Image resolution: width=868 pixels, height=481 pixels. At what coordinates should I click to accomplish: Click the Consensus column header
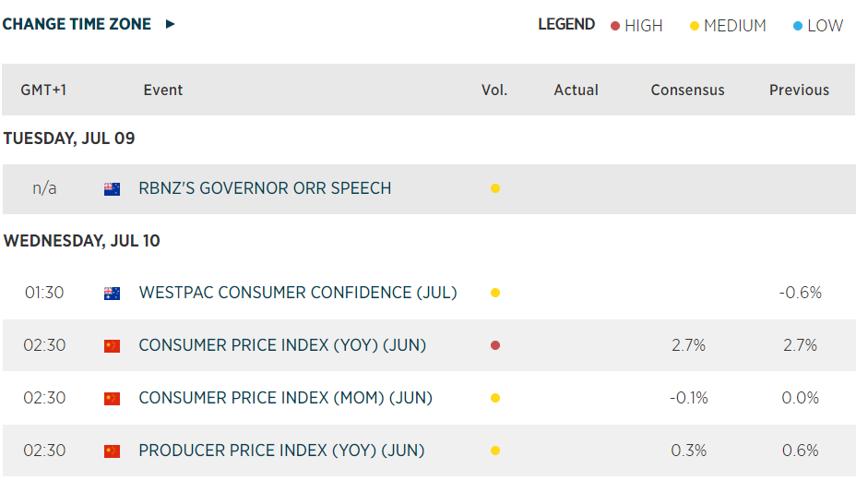[687, 90]
